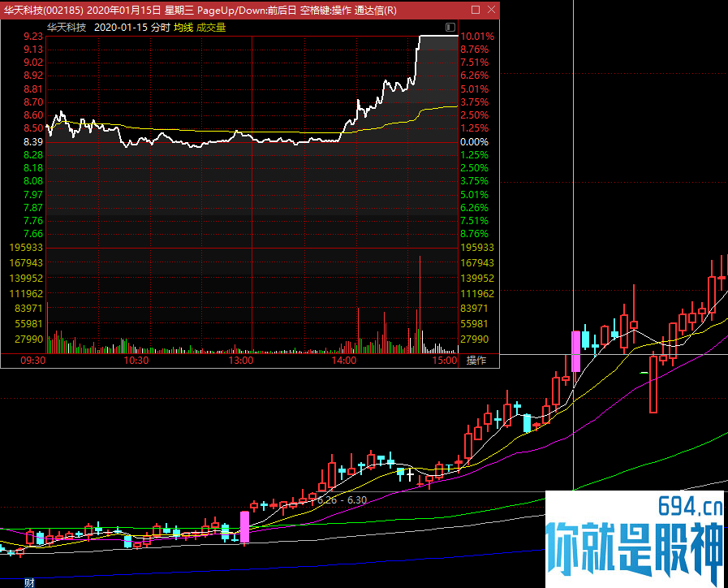Click the magenta candlestick under the crosshair
728x588 pixels.
[575, 352]
